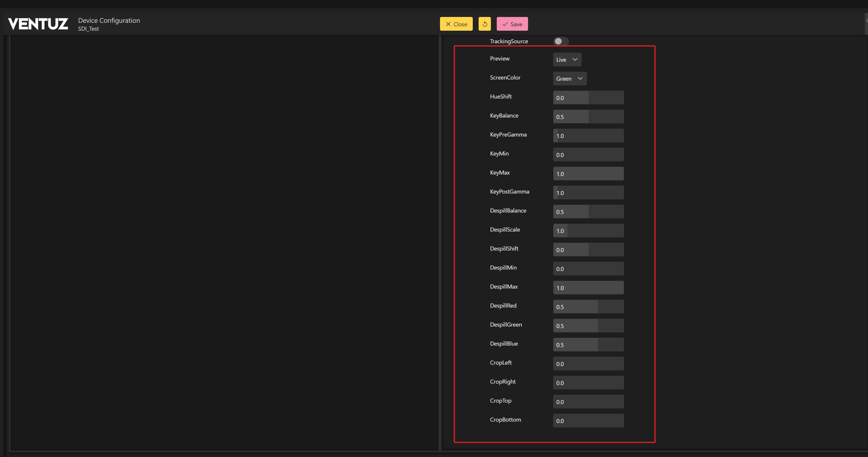This screenshot has height=457, width=868.
Task: Click the KeyMax value field
Action: [x=588, y=174]
